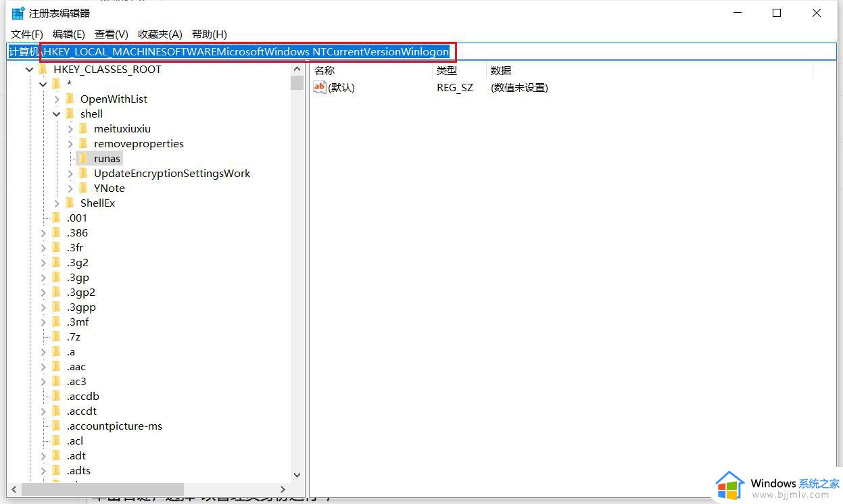Expand the OpenWithList key
The image size is (843, 504).
(57, 99)
